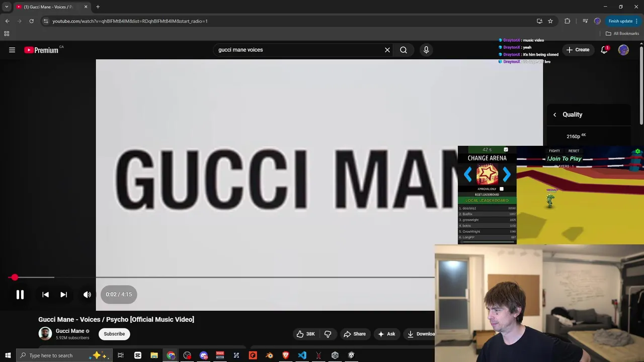644x362 pixels.
Task: Open the Ask AI button
Action: click(x=386, y=334)
